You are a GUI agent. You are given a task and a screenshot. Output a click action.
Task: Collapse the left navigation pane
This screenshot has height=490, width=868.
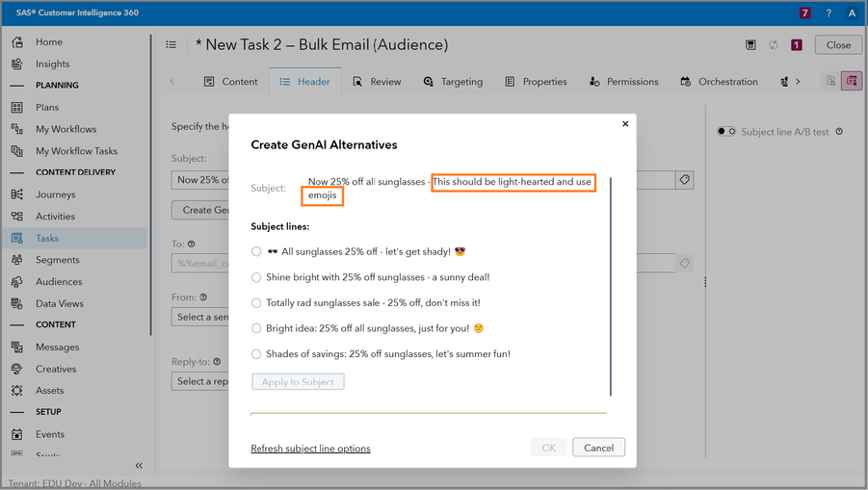139,465
